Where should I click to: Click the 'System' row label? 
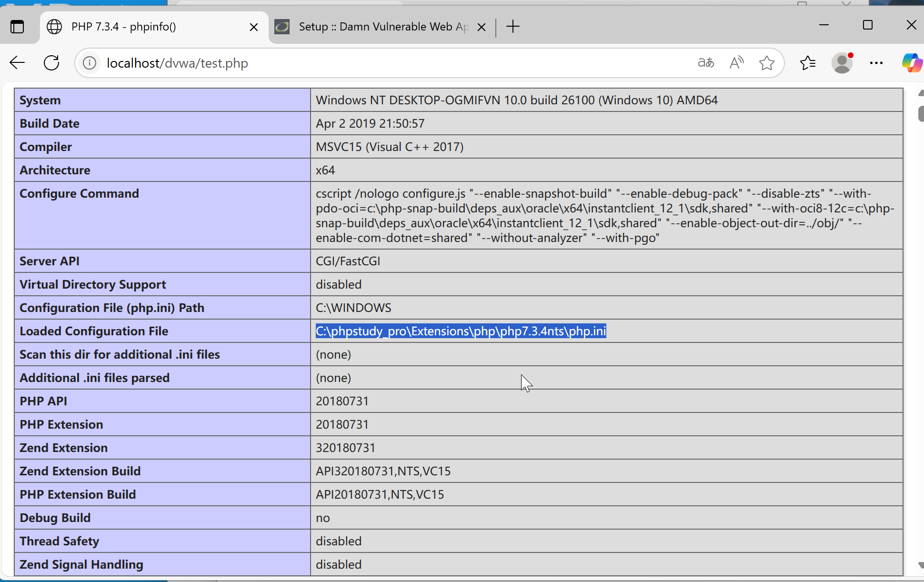(40, 100)
